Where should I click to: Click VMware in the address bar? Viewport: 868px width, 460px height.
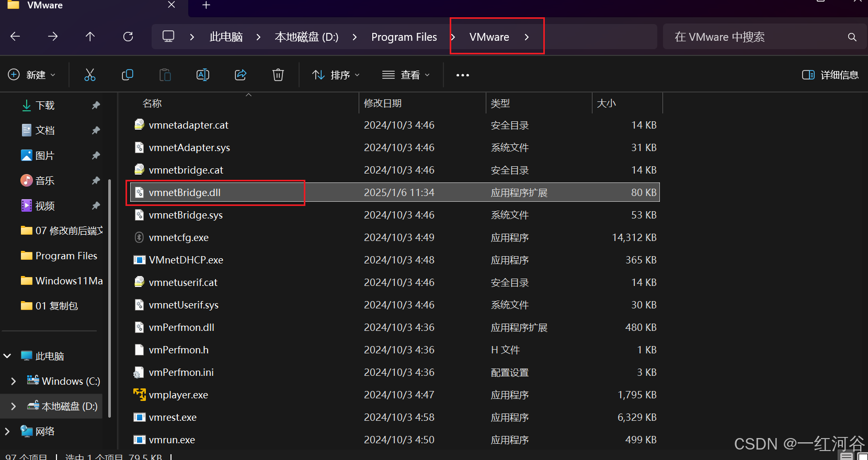(x=489, y=37)
